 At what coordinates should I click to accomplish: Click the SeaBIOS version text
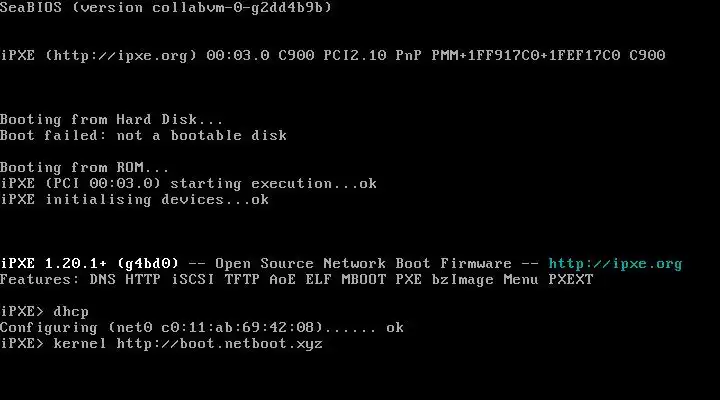[165, 8]
